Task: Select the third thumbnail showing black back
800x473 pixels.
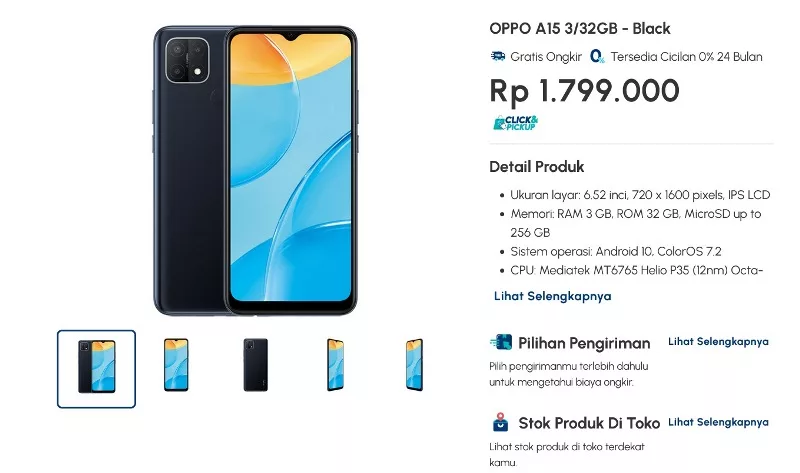Action: 256,365
